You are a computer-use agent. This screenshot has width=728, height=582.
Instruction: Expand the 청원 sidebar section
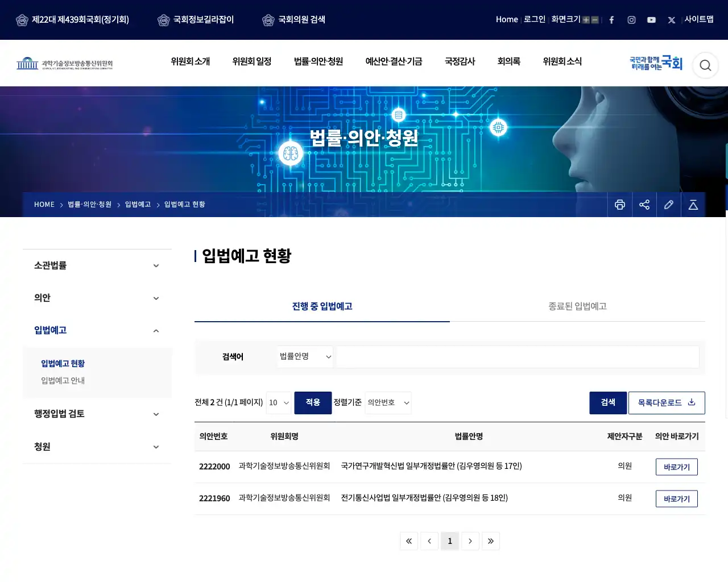click(x=97, y=447)
